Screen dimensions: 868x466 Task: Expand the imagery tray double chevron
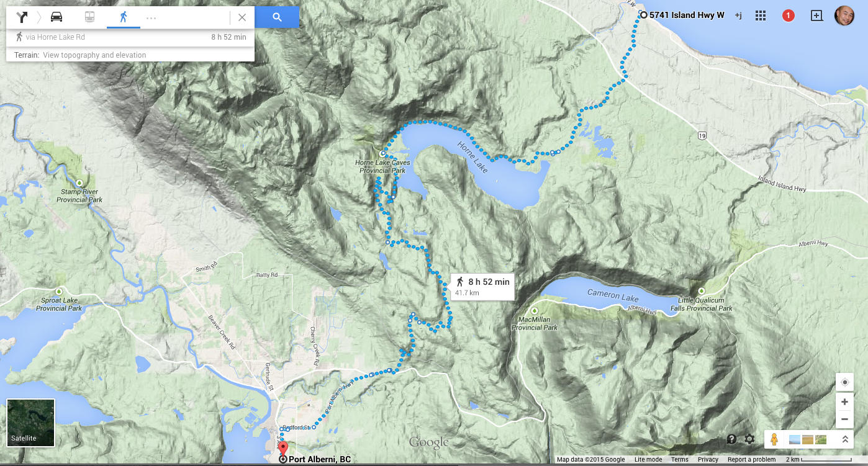click(844, 439)
